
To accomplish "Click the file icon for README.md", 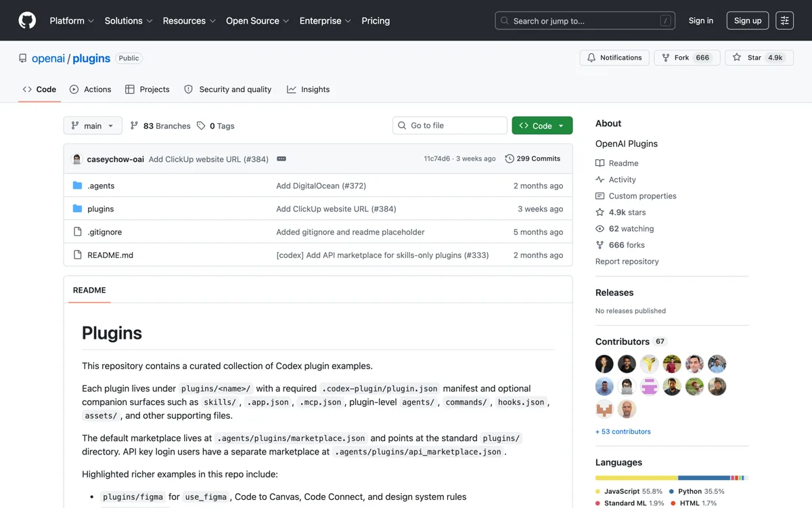I will [77, 255].
